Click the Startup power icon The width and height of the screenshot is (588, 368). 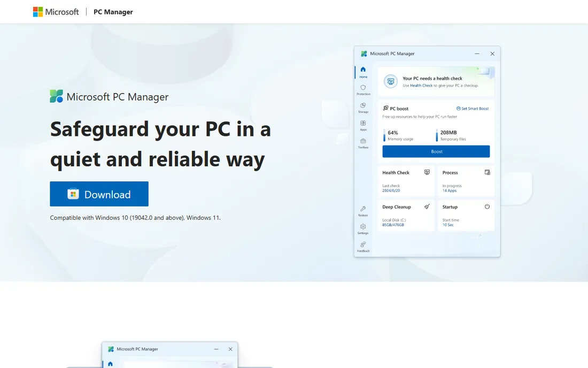pos(487,206)
